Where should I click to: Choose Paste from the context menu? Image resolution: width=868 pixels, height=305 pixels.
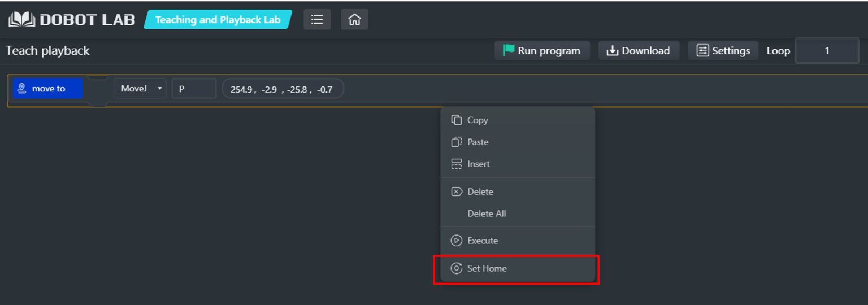[478, 142]
